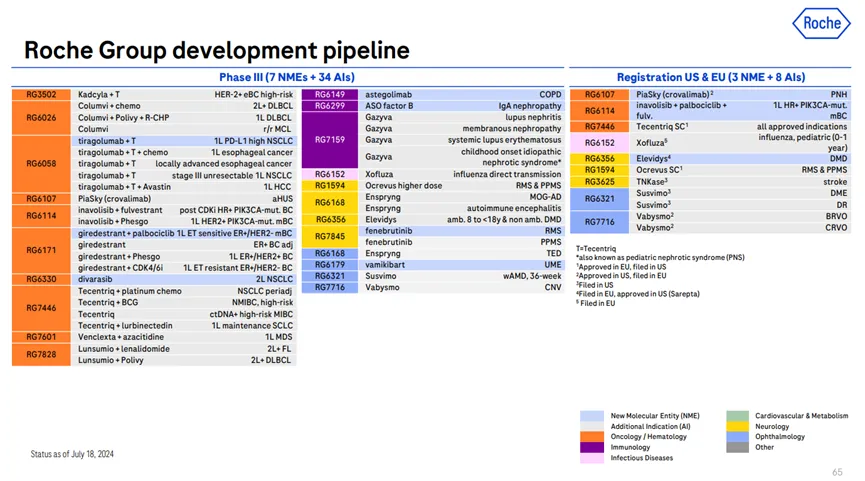Select the blue Ophthalmology legend swatch
The width and height of the screenshot is (865, 481).
tap(737, 436)
